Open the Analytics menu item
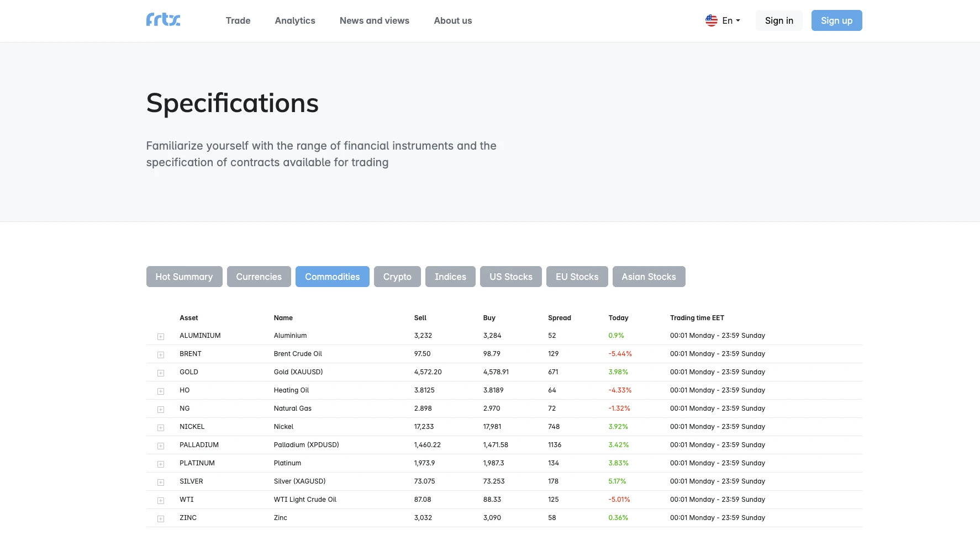 tap(295, 20)
